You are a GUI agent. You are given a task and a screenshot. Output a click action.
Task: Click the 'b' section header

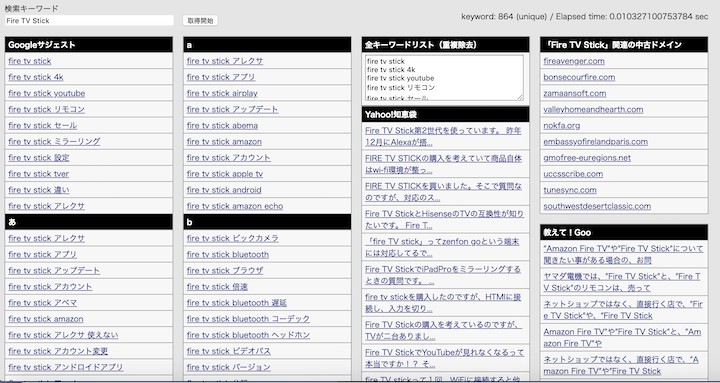(x=267, y=222)
